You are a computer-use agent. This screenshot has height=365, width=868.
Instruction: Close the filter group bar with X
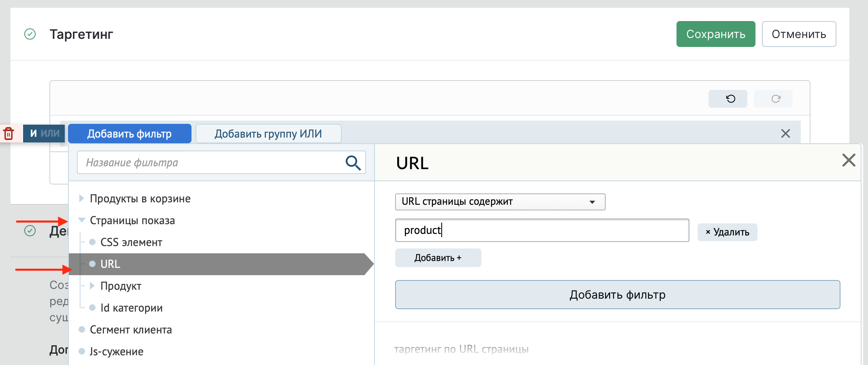click(785, 134)
